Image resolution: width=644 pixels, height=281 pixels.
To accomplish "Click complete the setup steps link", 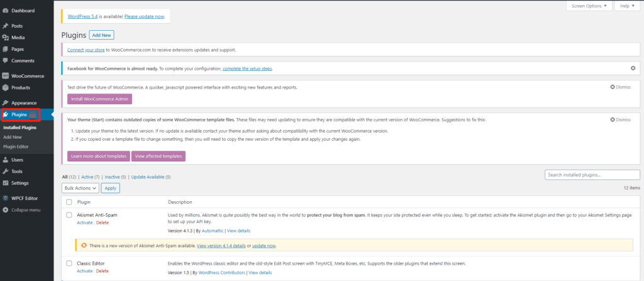I will (x=247, y=69).
